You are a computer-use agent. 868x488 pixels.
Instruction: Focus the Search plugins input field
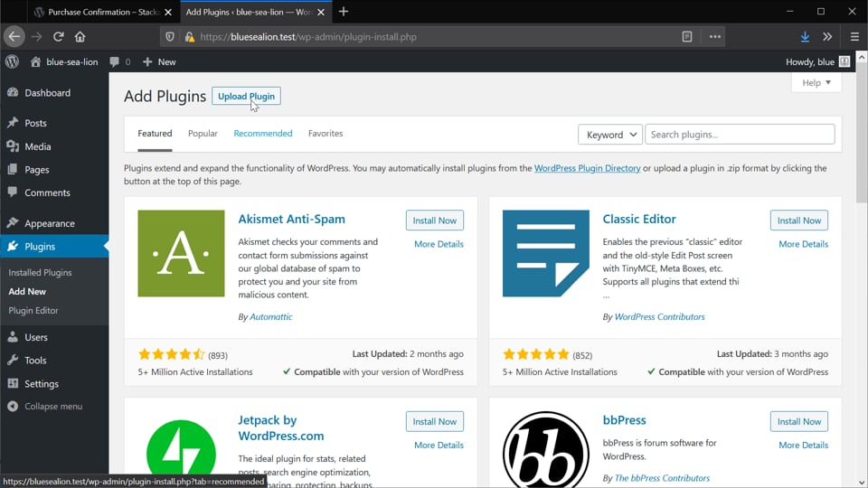[740, 135]
